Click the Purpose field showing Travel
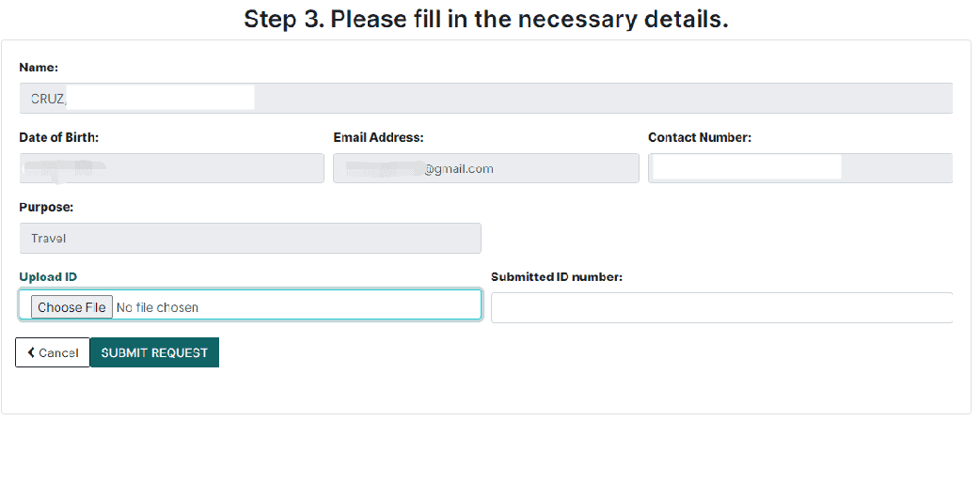 coord(249,239)
